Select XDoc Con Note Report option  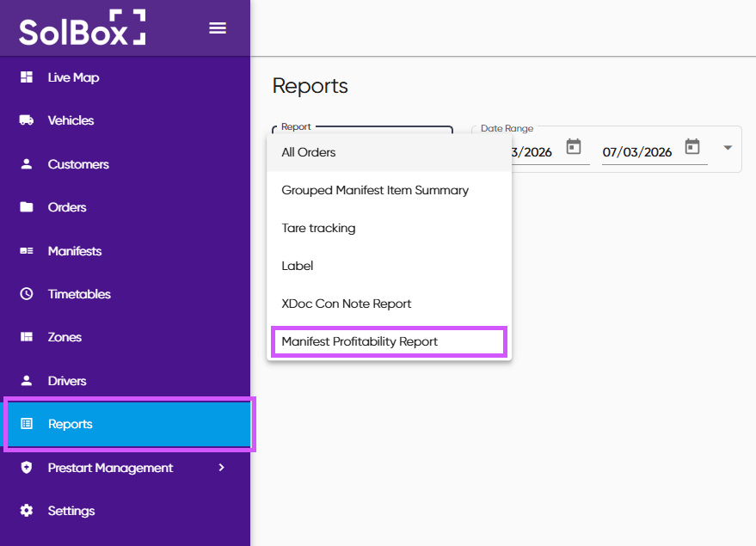click(x=347, y=304)
